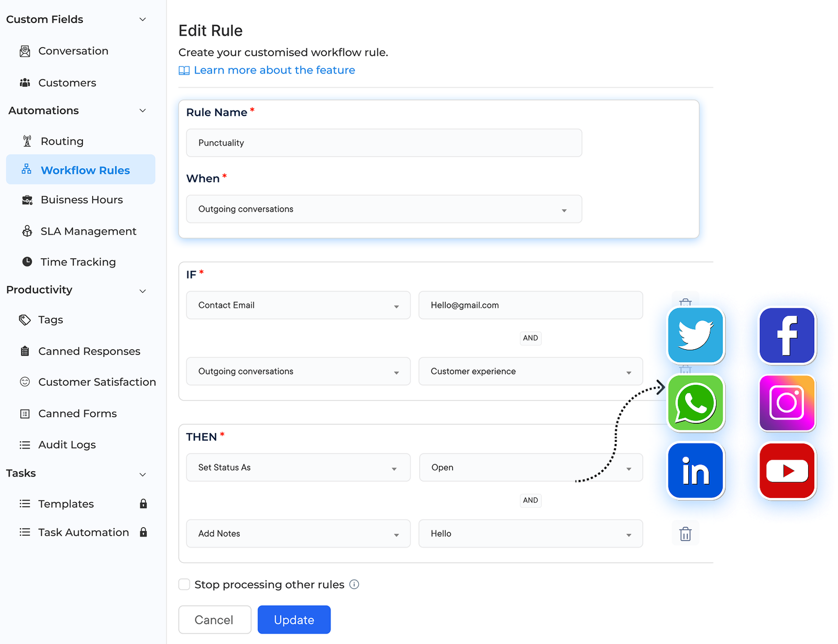Open Audit Logs page
This screenshot has width=838, height=644.
(x=67, y=445)
